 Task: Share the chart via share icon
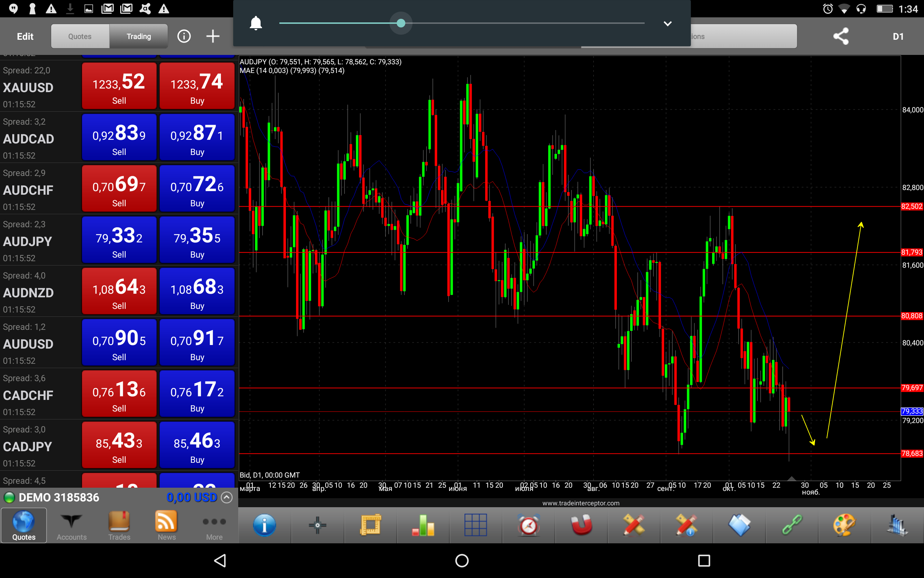click(x=841, y=36)
